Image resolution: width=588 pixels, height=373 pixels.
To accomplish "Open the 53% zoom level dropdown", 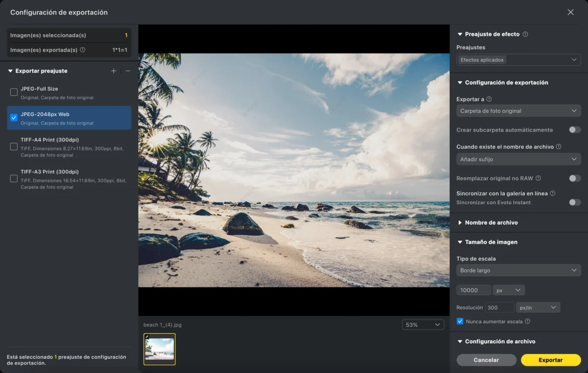I will pos(423,324).
